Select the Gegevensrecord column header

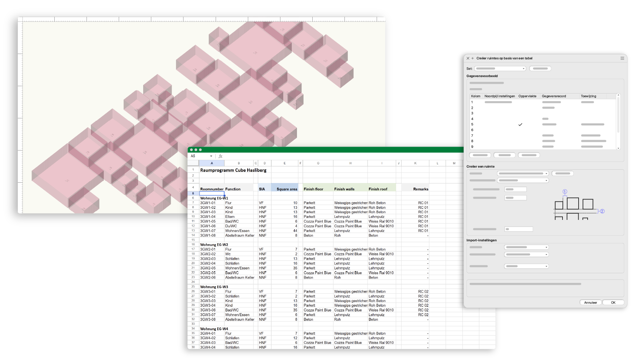click(x=554, y=96)
